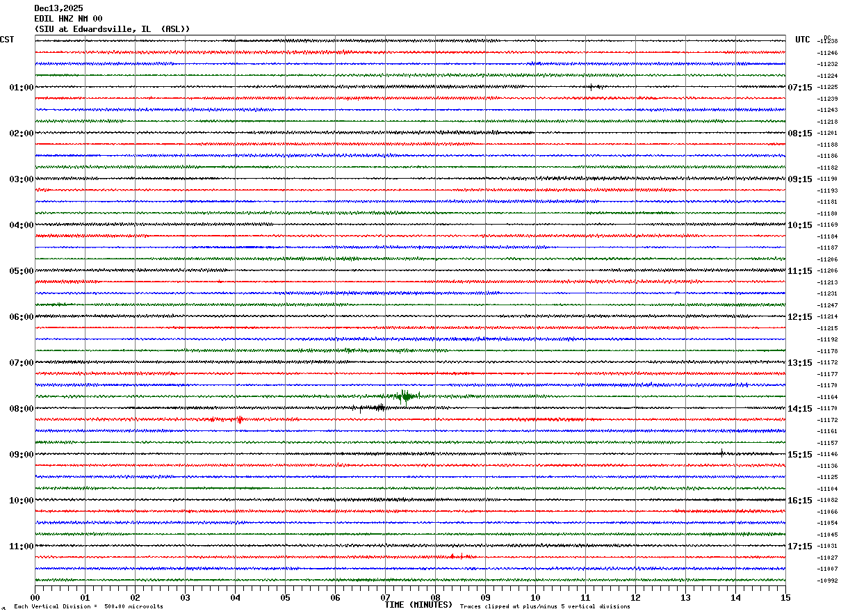Click the black spike on the 01:00 trace
Viewport: 841px width, 616px height.
591,87
